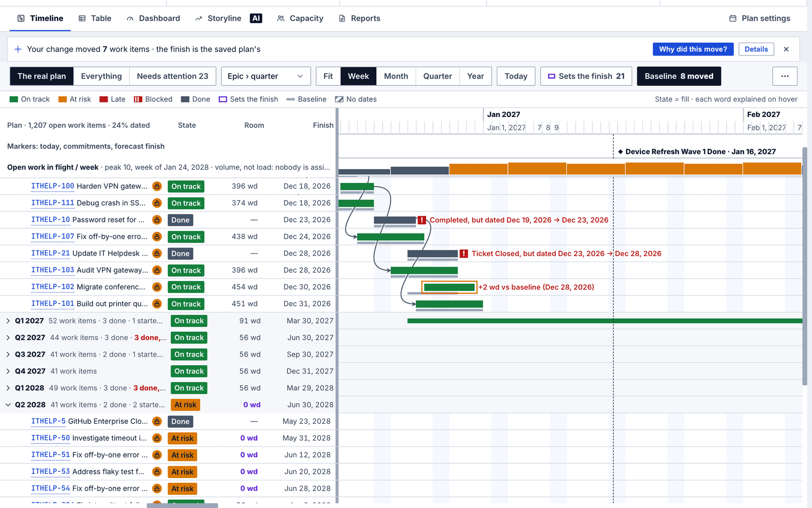This screenshot has width=812, height=508.
Task: Jump to Today on the timeline
Action: pyautogui.click(x=516, y=76)
